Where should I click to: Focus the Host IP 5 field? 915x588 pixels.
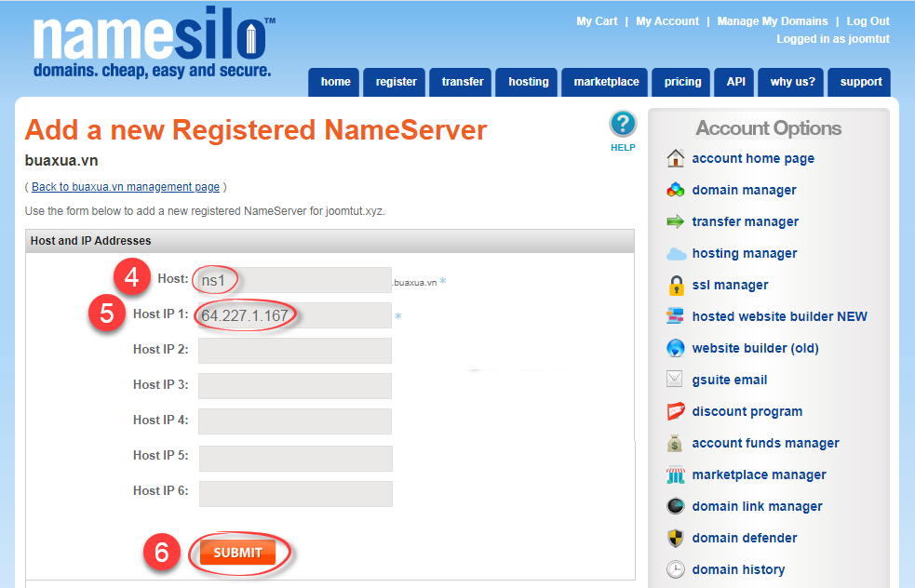[295, 459]
